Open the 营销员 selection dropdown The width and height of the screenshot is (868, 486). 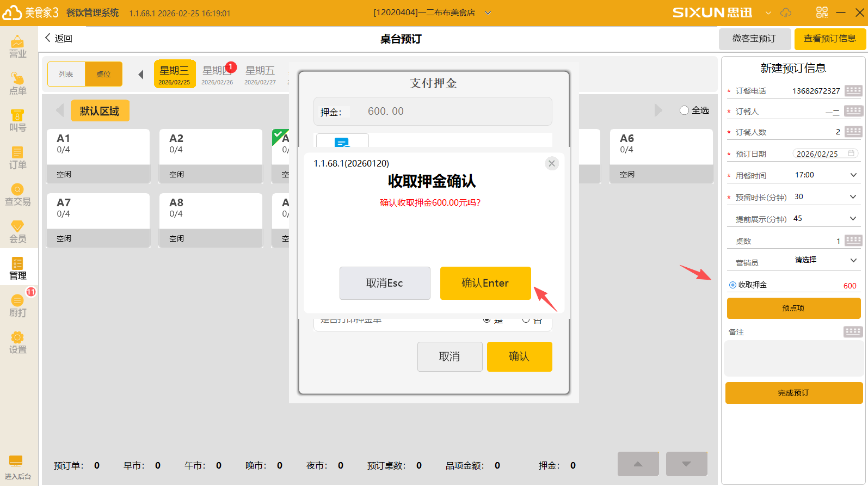[853, 260]
